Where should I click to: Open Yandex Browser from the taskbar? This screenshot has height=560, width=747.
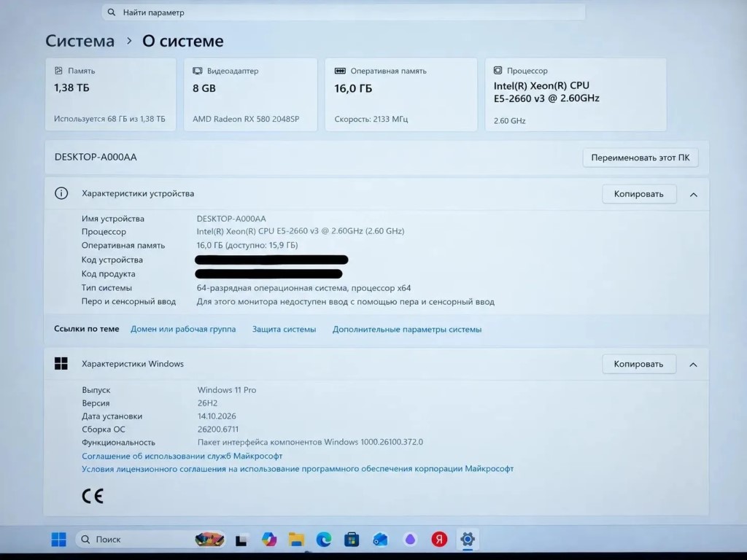(439, 540)
